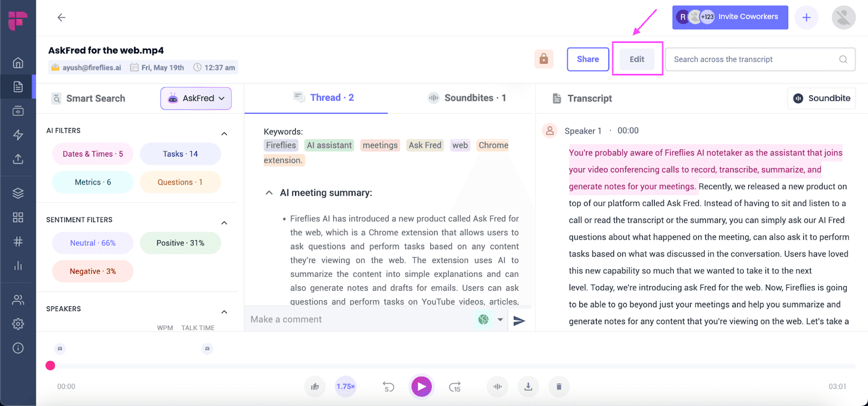Click the Chrome extension keyword tag
This screenshot has height=406, width=868.
point(493,145)
